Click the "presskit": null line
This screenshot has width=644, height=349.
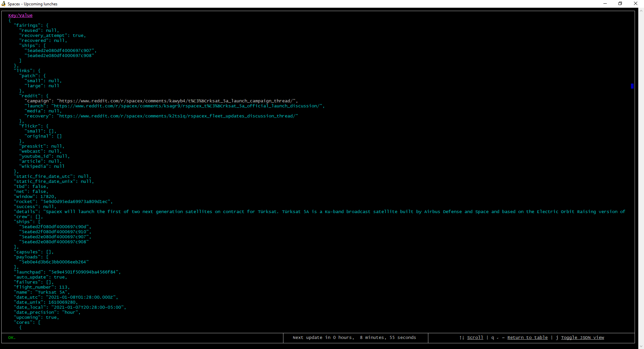tap(42, 146)
